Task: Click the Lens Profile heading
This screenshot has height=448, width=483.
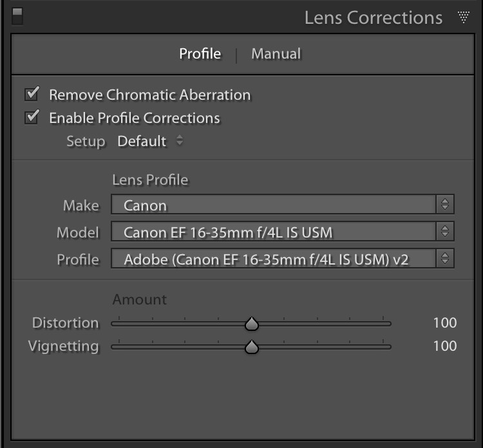Action: click(150, 180)
